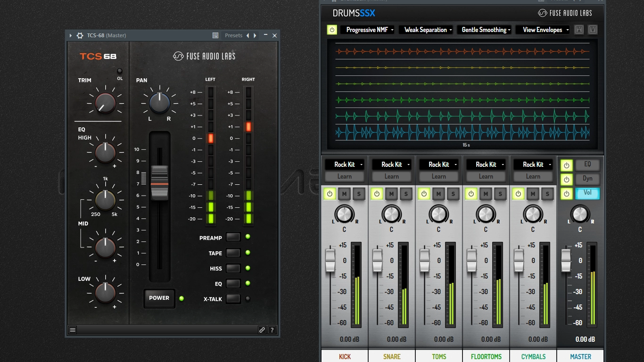Click the Master EQ button
The image size is (644, 362).
pos(587,165)
